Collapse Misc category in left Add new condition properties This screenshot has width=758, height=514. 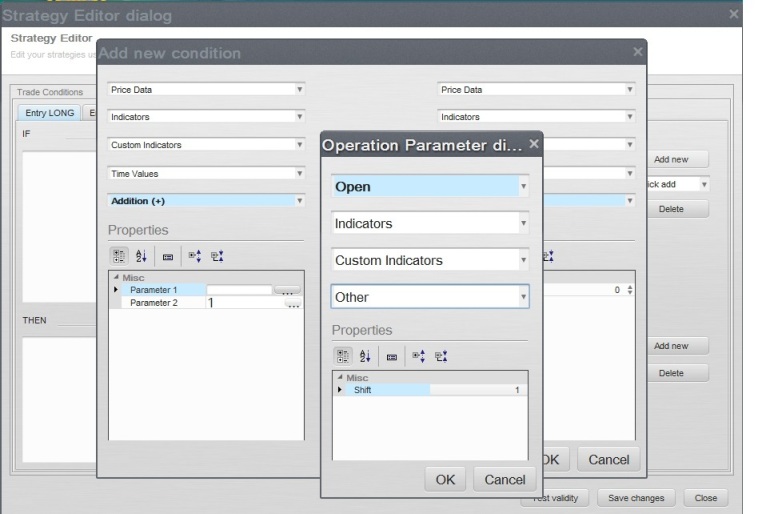(x=116, y=277)
